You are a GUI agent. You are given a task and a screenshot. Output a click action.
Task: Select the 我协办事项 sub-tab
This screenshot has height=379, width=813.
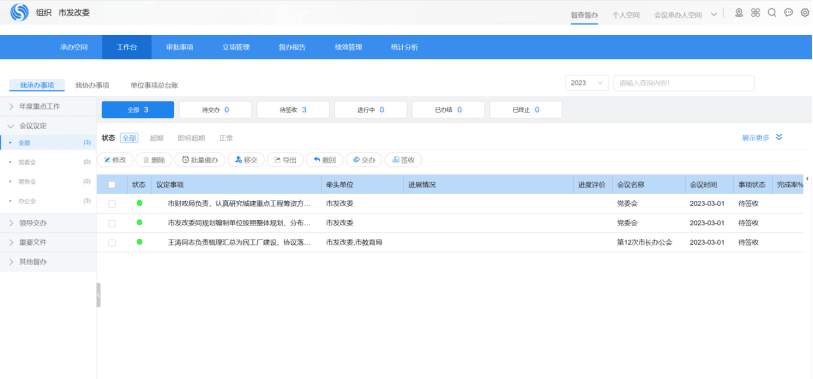(x=92, y=85)
